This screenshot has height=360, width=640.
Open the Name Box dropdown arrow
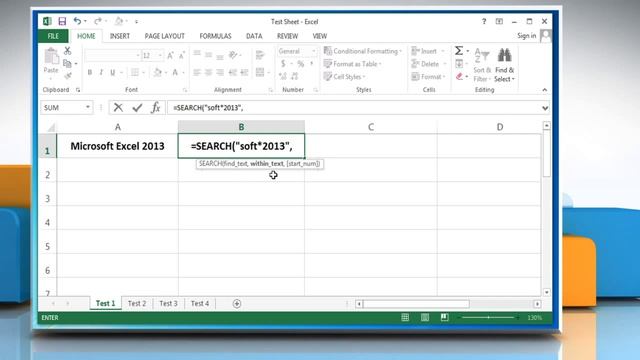(x=88, y=107)
